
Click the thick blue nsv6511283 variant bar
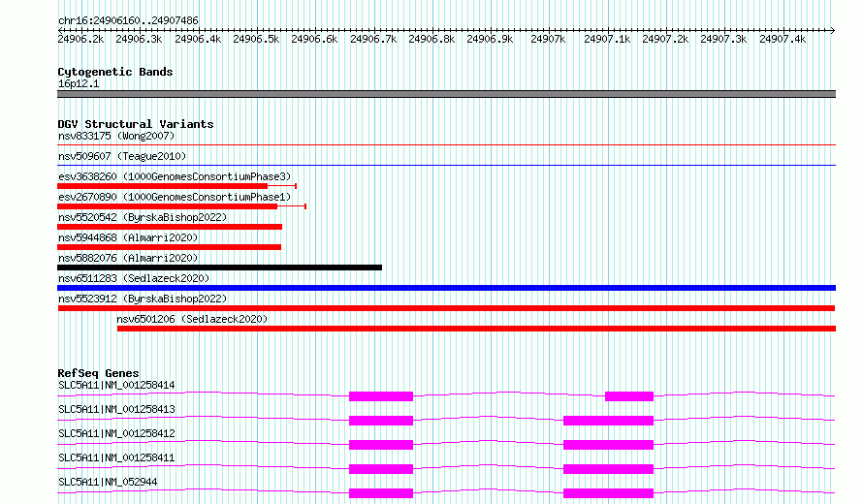click(x=446, y=288)
